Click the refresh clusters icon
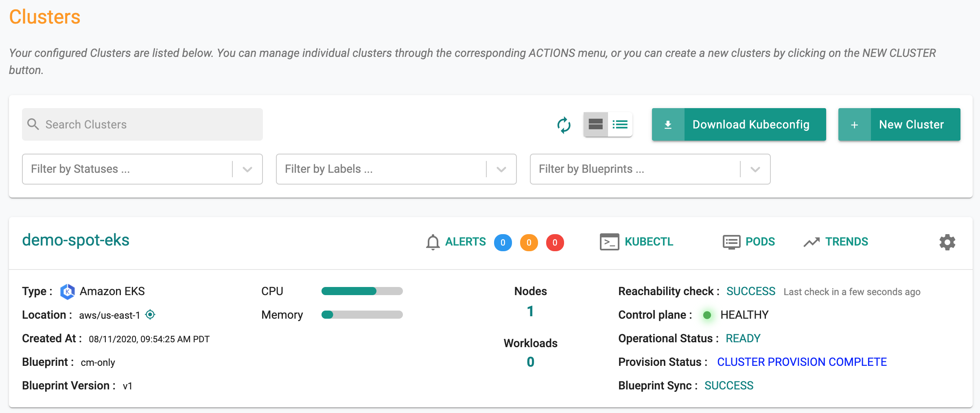 (x=564, y=125)
